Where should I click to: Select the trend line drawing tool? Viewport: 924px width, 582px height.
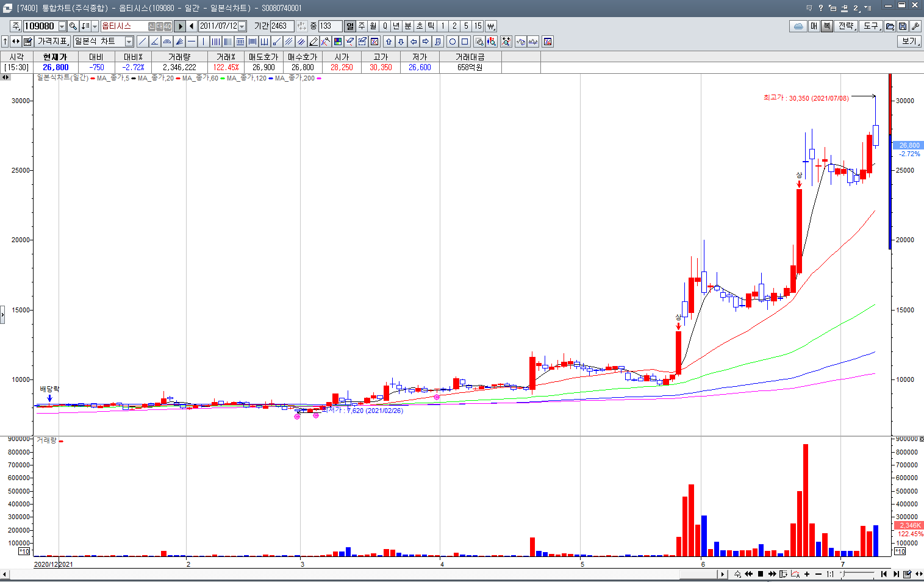142,41
